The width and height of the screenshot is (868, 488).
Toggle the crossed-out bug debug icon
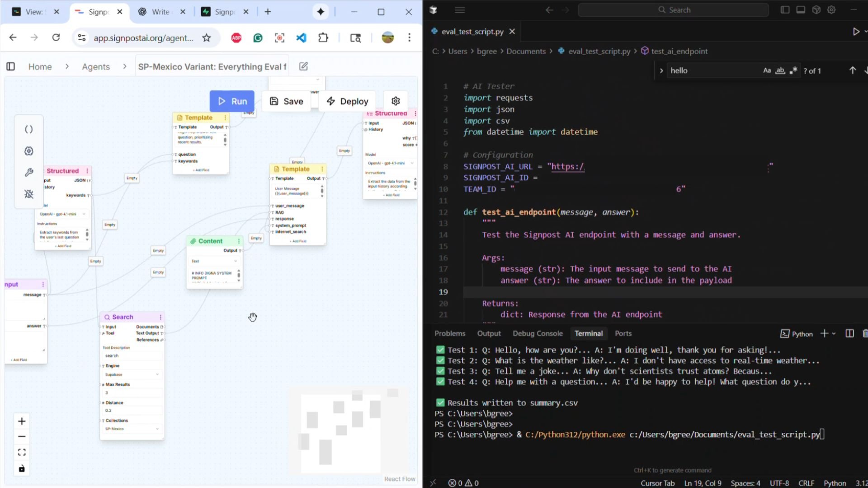pos(29,194)
